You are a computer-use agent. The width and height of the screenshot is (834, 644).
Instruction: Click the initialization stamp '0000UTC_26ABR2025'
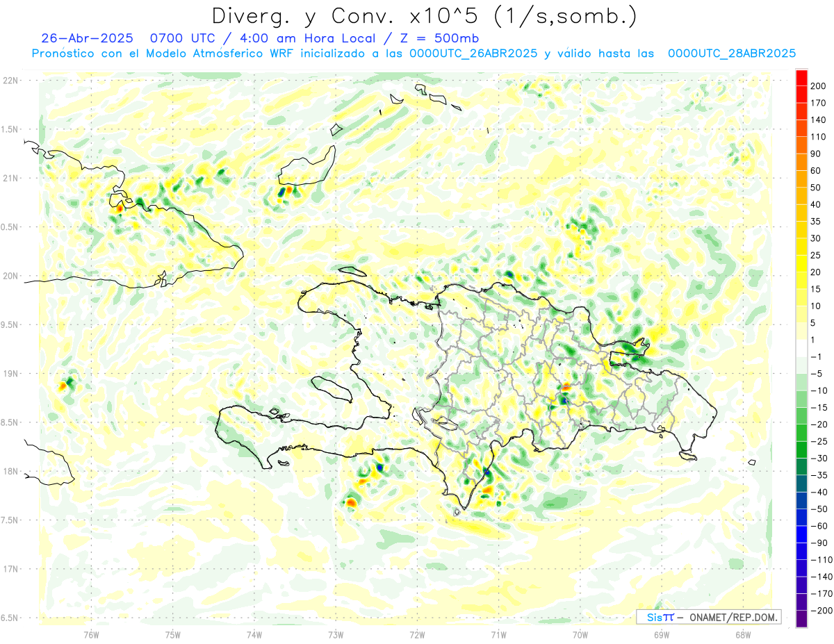(473, 53)
